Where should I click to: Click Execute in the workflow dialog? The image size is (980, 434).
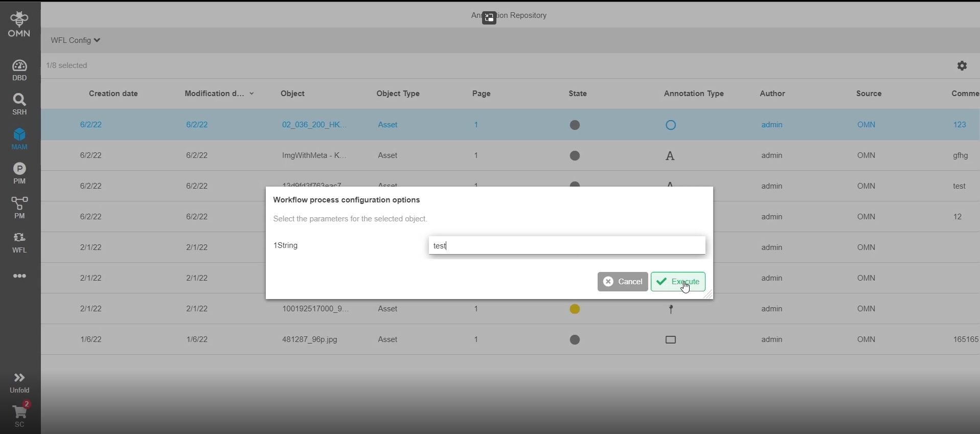tap(678, 282)
